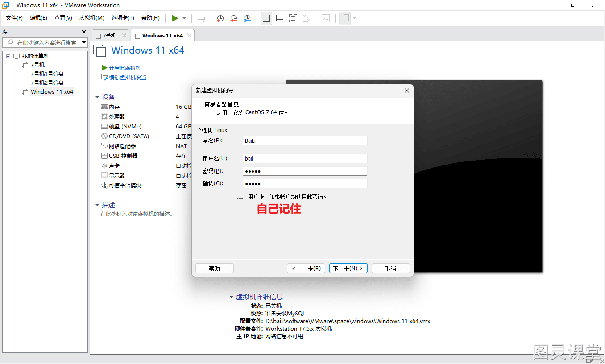605x364 pixels.
Task: Click the 密码 password field
Action: (x=305, y=171)
